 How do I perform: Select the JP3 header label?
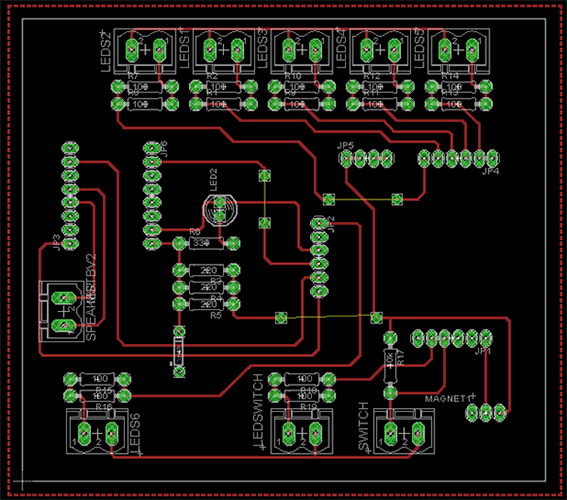pos(56,243)
